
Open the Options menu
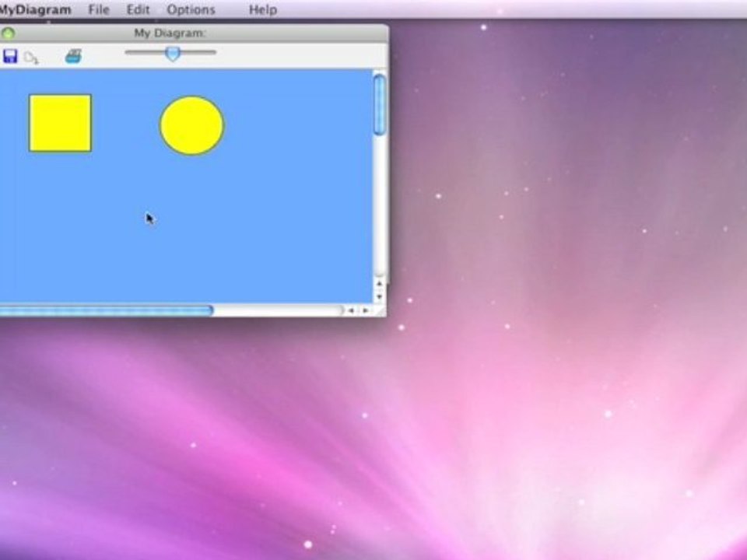[x=191, y=9]
